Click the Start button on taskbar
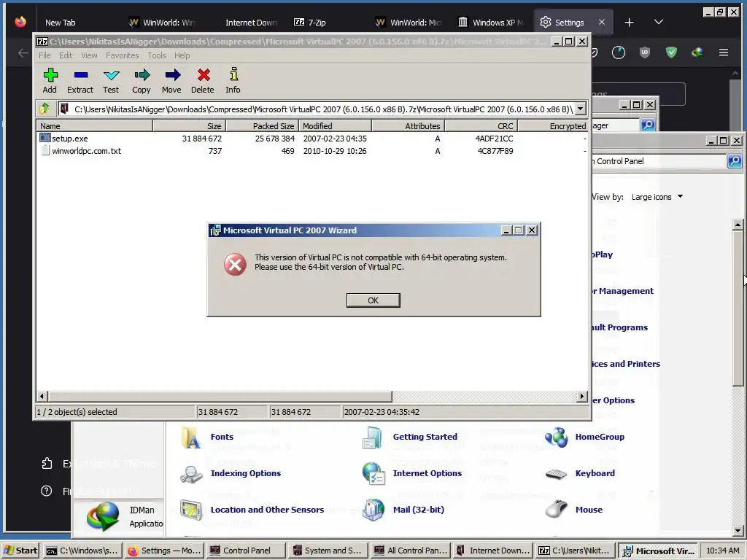747x560 pixels. [x=20, y=551]
